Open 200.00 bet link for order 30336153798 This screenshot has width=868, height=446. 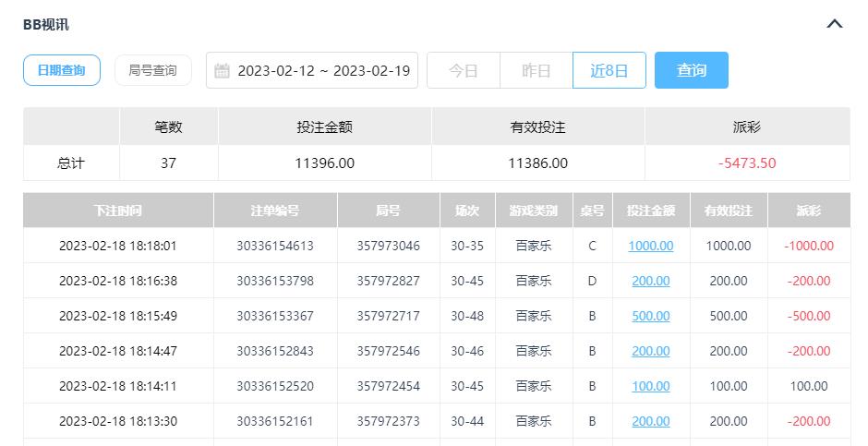click(650, 281)
